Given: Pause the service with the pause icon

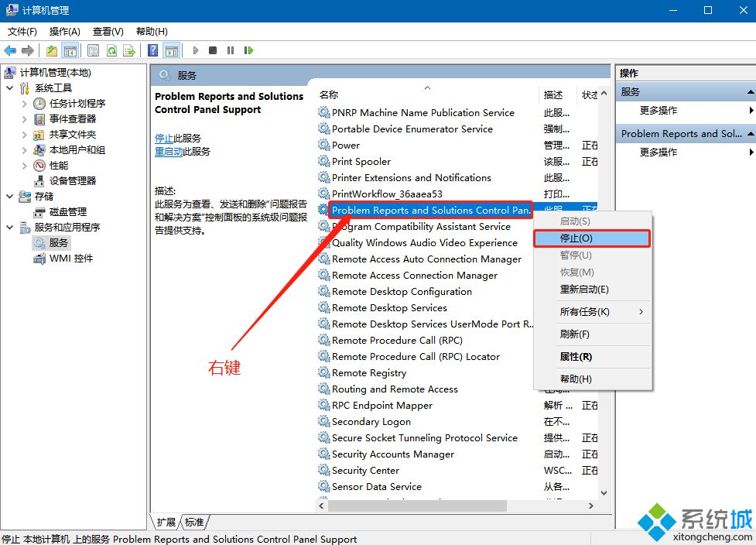Looking at the screenshot, I should (x=230, y=50).
